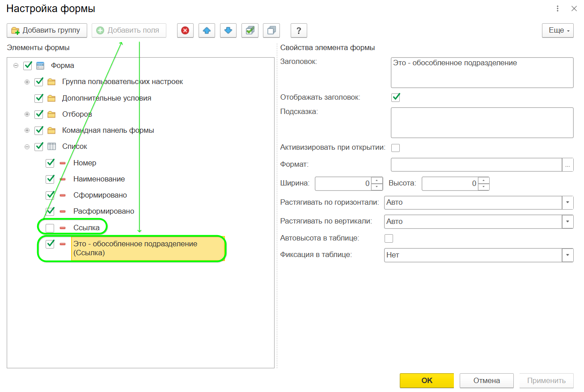Open the Еще menu
Screen dimensions: 584x392
tap(558, 30)
